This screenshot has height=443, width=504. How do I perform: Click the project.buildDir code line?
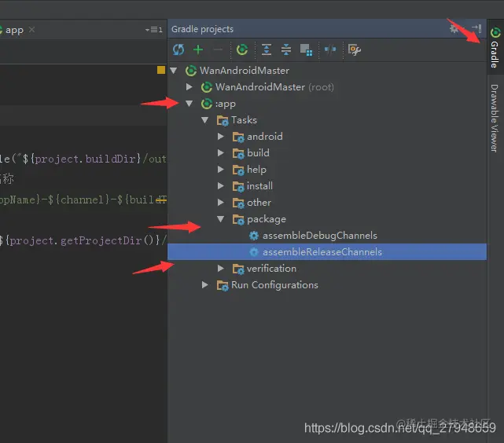(x=83, y=159)
